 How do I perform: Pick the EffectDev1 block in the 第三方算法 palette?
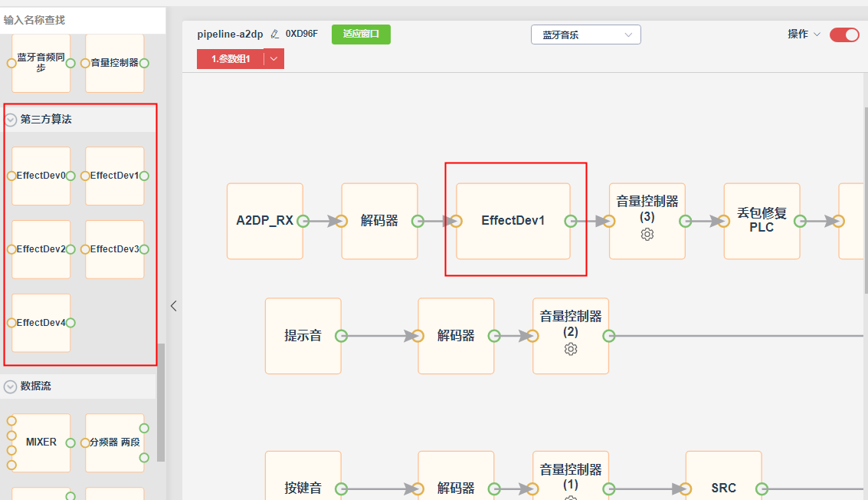click(115, 176)
